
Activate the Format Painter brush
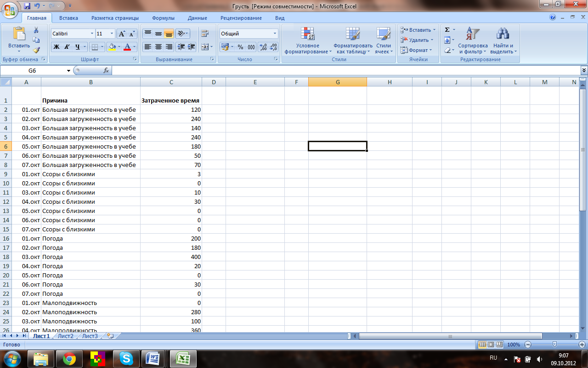pyautogui.click(x=36, y=50)
